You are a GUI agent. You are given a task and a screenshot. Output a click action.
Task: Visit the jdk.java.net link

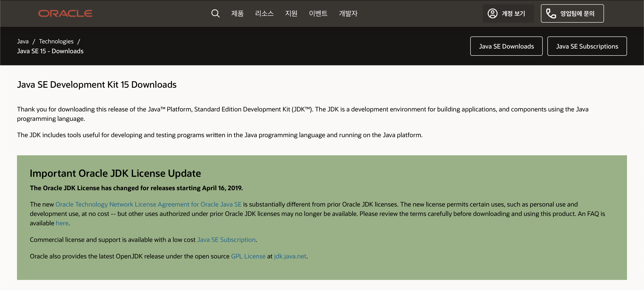(x=290, y=256)
